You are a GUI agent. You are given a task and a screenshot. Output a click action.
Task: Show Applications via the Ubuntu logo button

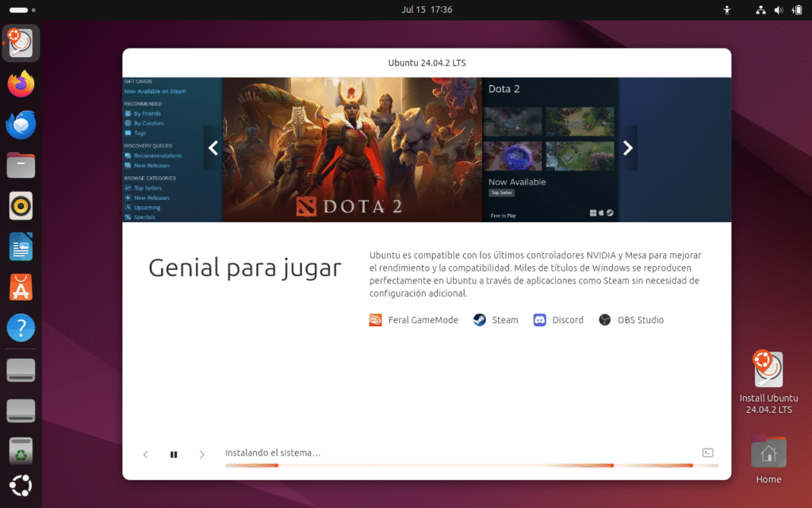point(21,486)
